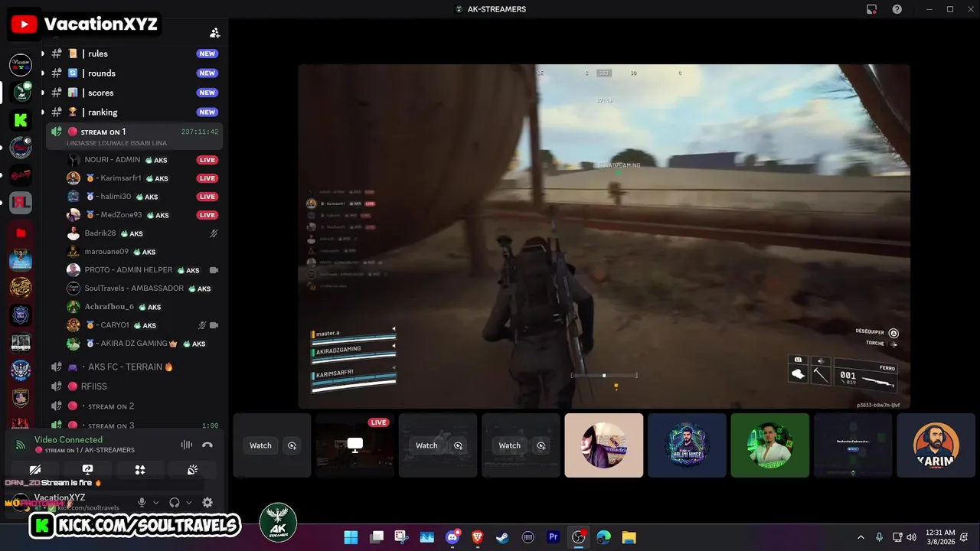980x551 pixels.
Task: Watch the first stream tile
Action: (x=260, y=445)
